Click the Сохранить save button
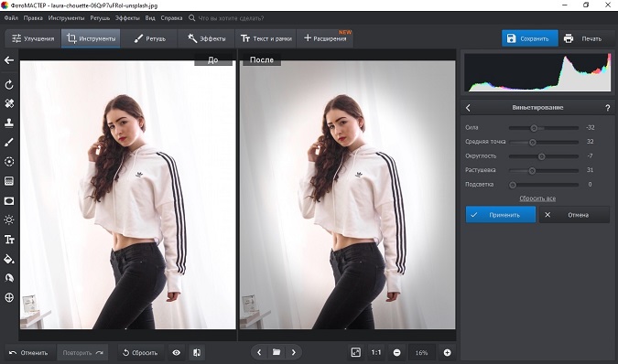Image resolution: width=618 pixels, height=364 pixels. pos(530,38)
